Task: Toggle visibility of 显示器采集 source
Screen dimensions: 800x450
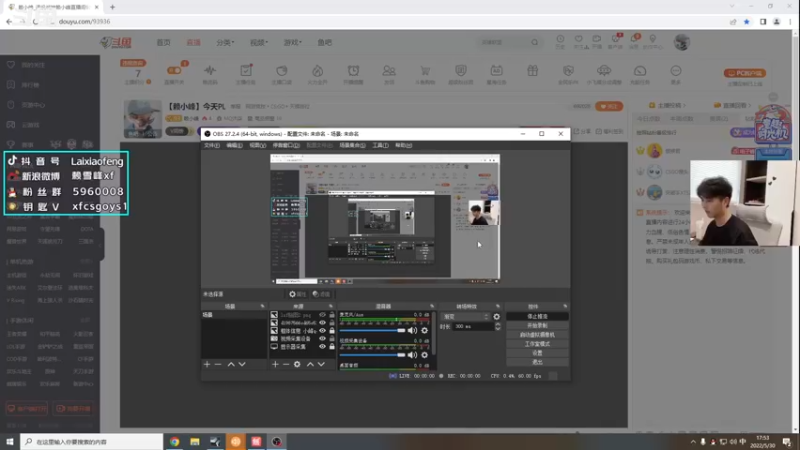Action: tap(322, 346)
